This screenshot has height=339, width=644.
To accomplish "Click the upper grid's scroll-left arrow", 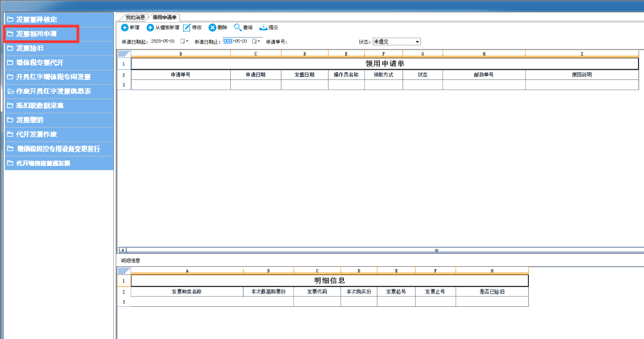I will coord(123,250).
